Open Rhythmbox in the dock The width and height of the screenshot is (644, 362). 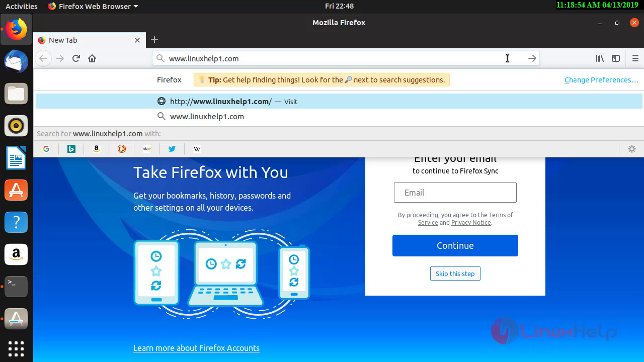point(16,126)
